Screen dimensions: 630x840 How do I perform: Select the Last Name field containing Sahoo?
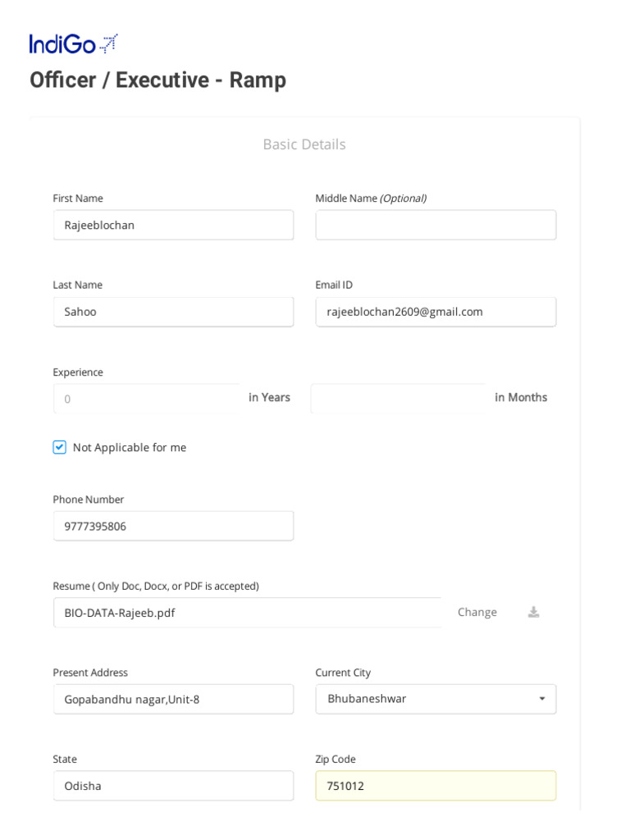coord(173,312)
